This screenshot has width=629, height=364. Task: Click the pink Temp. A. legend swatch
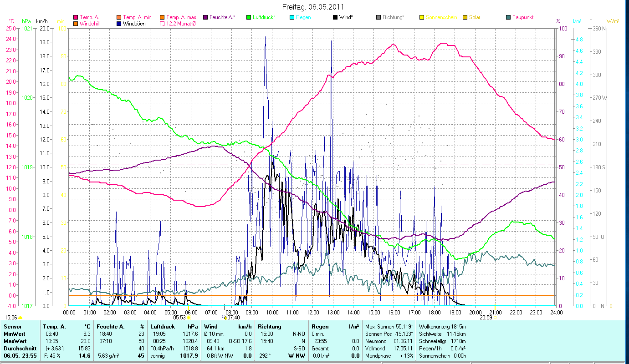(76, 17)
